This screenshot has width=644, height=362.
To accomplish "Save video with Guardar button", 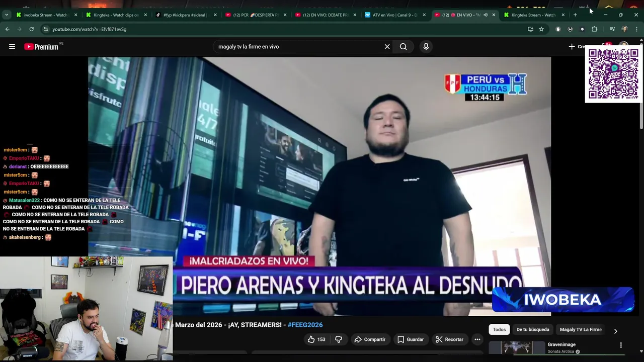I will pyautogui.click(x=411, y=339).
